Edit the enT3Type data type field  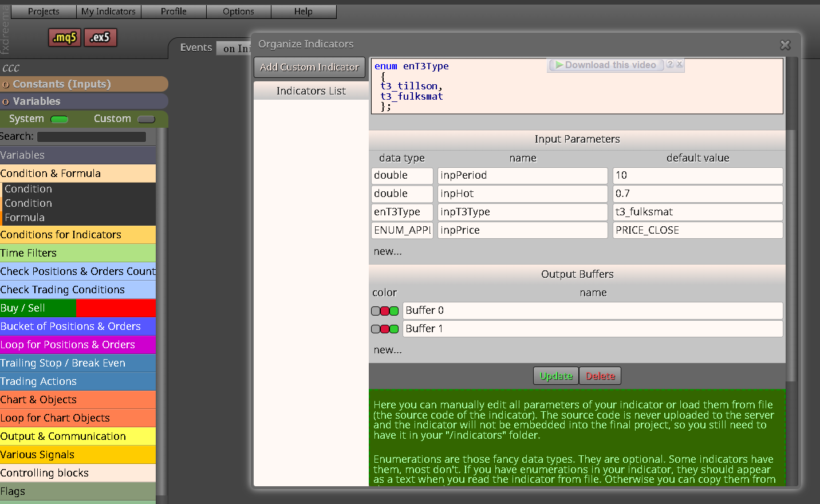[x=402, y=212]
